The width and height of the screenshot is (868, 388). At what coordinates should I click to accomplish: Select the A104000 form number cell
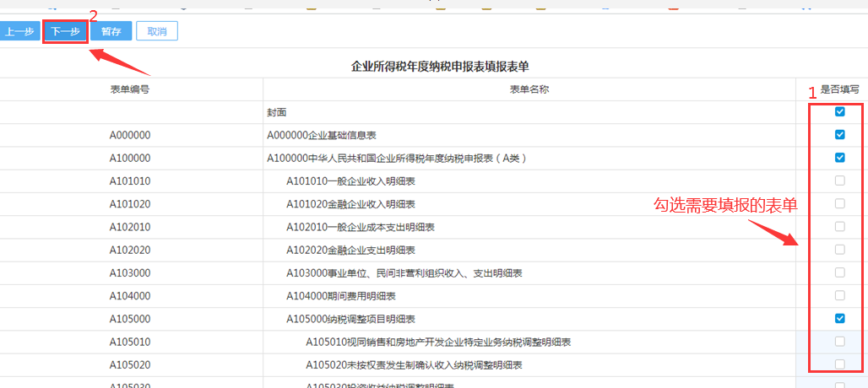pyautogui.click(x=130, y=296)
